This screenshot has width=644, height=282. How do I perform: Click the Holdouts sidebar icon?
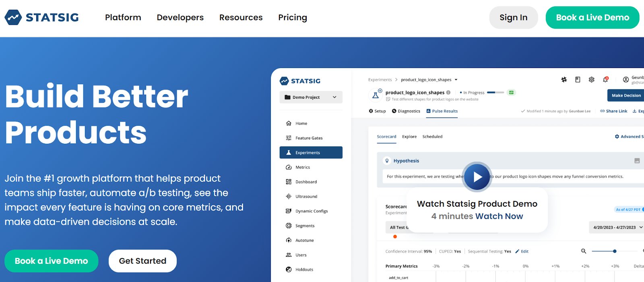pyautogui.click(x=289, y=270)
